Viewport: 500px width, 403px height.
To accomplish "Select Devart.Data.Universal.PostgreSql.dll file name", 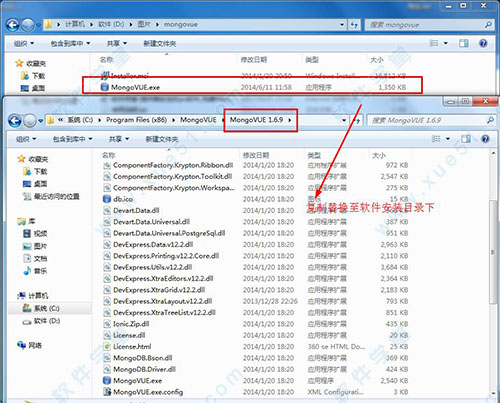I will point(169,233).
